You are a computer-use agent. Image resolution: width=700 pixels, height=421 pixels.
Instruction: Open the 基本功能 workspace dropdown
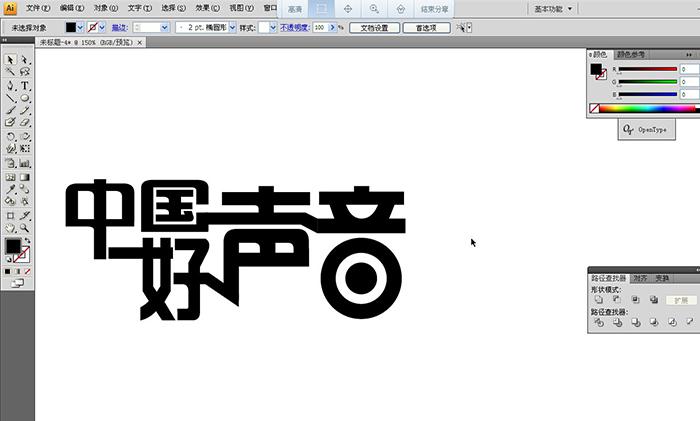point(553,9)
